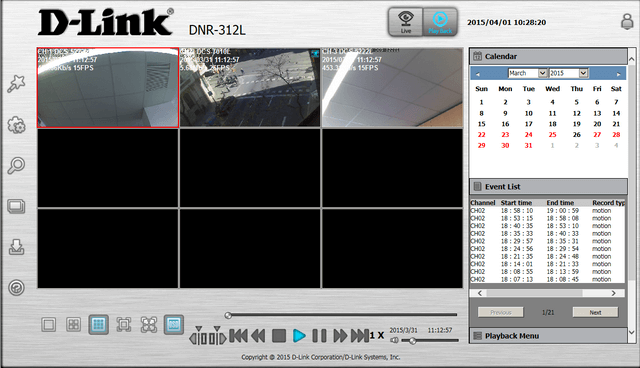Click the full screen expand icon

pyautogui.click(x=149, y=325)
